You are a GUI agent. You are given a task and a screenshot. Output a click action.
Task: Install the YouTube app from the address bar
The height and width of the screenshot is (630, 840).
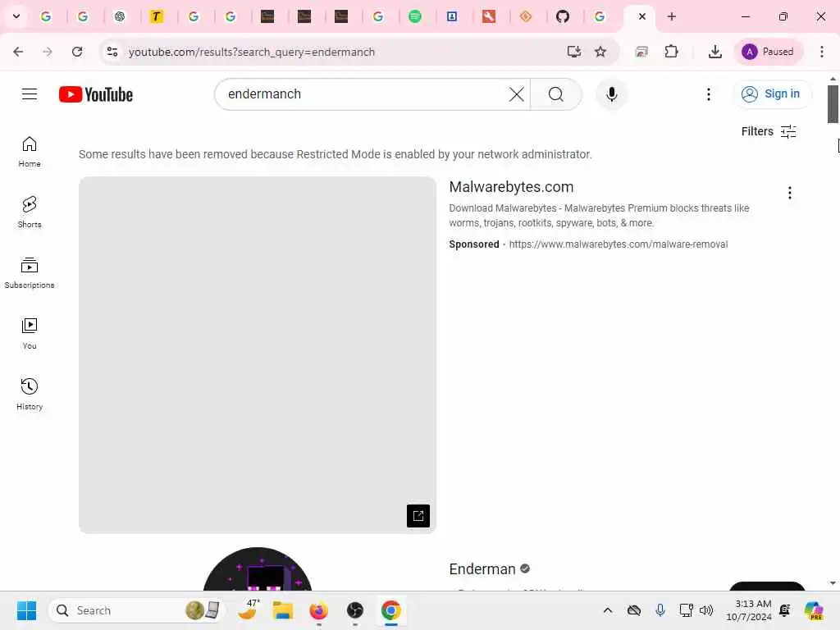click(573, 52)
